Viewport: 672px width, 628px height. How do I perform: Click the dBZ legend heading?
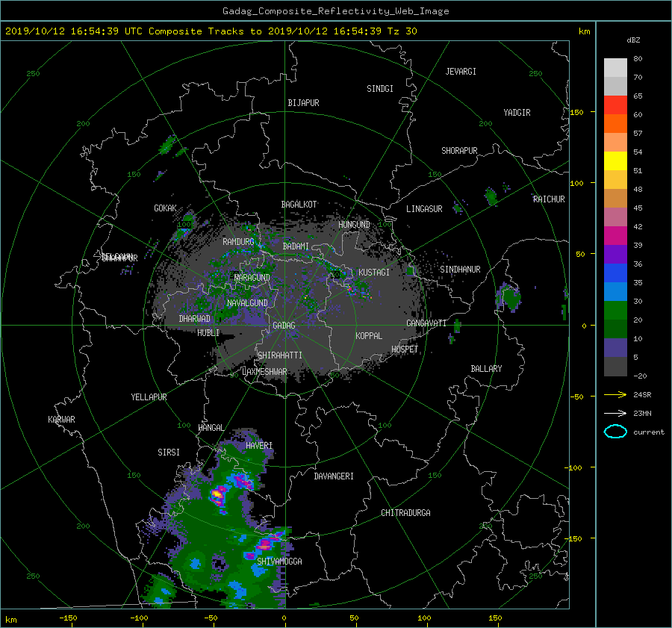pos(633,40)
